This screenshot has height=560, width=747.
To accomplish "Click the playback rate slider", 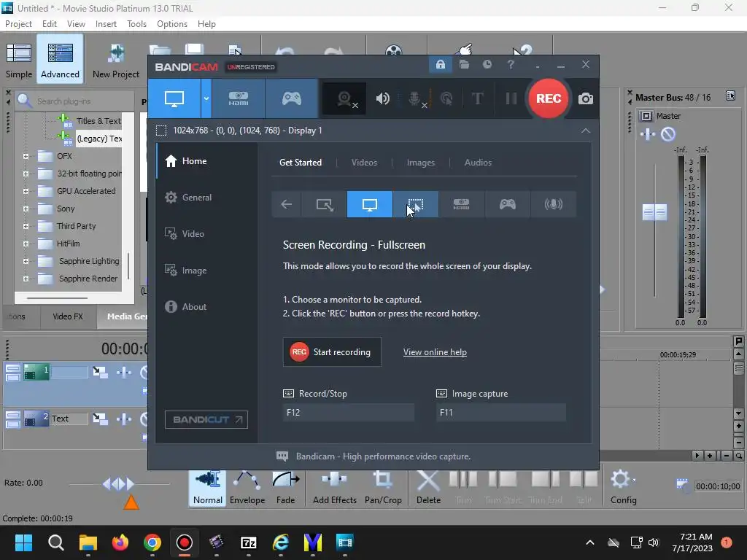I will pyautogui.click(x=119, y=484).
